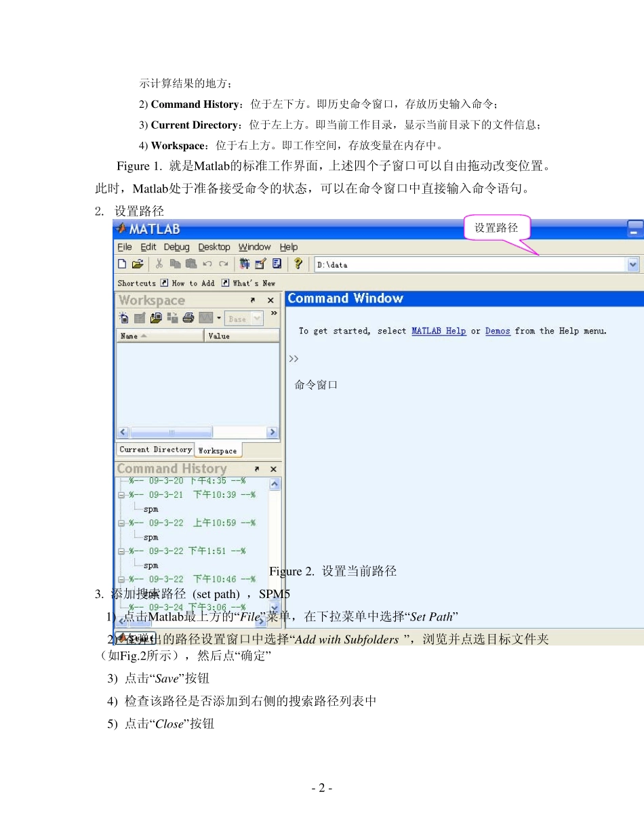Select spm under 09-3-21 下午10:39
Screen dimensions: 644x834
click(150, 509)
